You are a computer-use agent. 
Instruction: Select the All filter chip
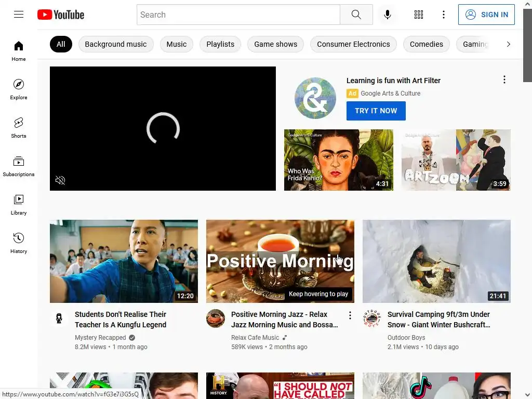tap(61, 44)
